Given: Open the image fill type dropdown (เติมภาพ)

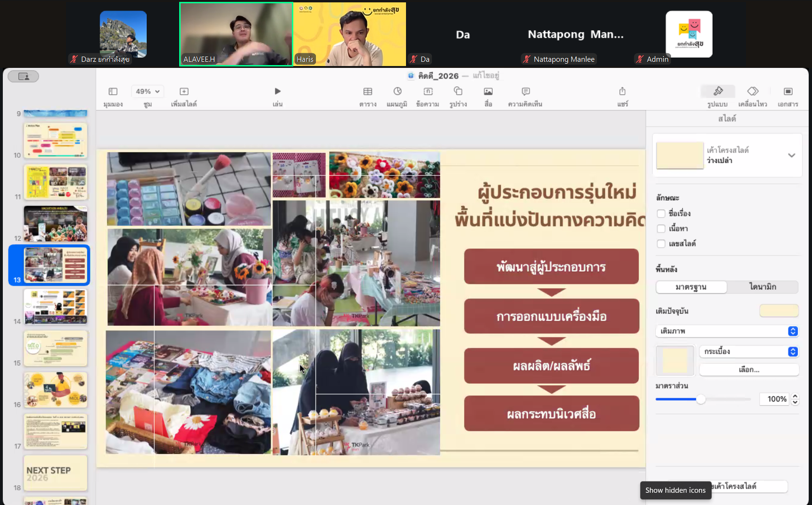Looking at the screenshot, I should (726, 331).
